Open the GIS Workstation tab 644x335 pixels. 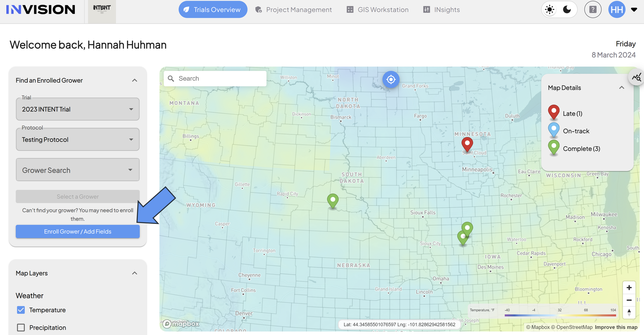(x=378, y=9)
